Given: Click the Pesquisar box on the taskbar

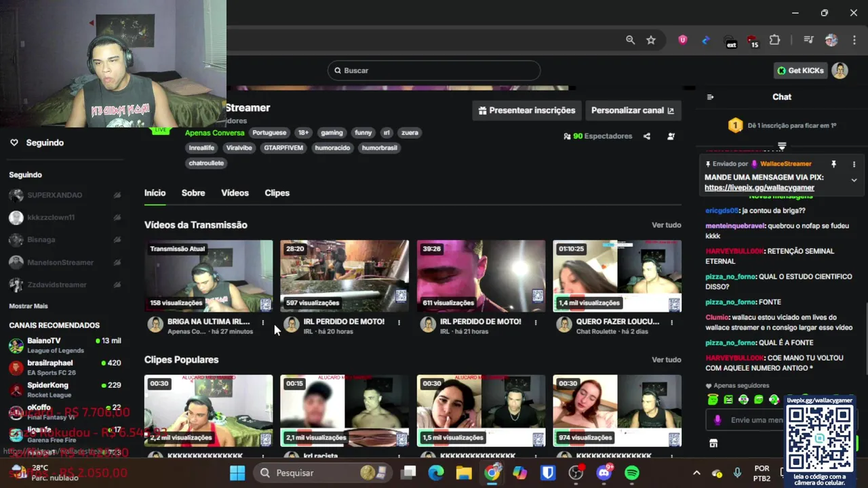Looking at the screenshot, I should [x=322, y=473].
